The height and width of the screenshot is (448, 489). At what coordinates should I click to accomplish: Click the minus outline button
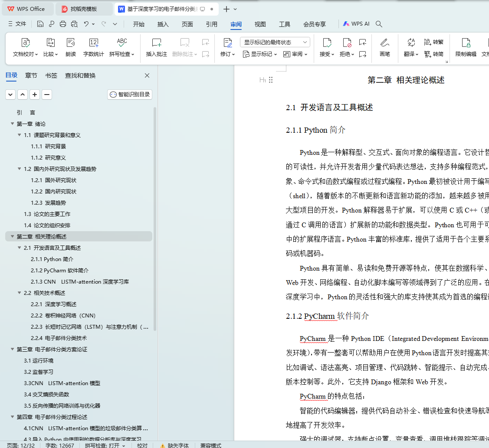pyautogui.click(x=47, y=95)
